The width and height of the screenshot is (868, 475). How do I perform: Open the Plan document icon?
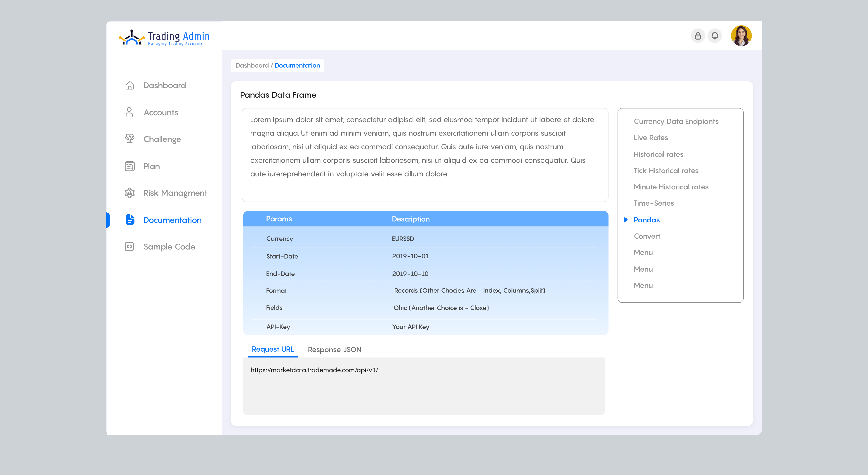coord(130,166)
